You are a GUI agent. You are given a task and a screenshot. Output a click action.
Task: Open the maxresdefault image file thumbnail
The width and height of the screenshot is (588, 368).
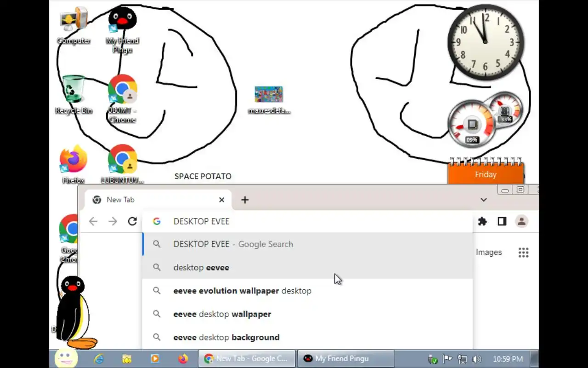269,100
